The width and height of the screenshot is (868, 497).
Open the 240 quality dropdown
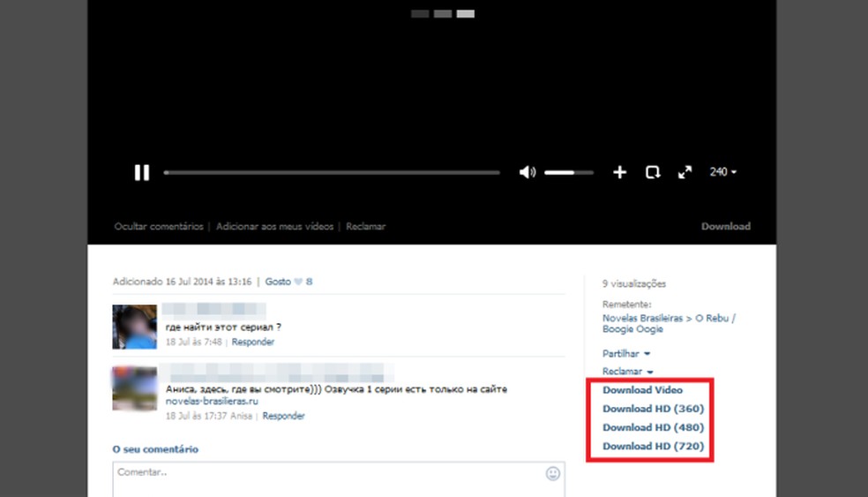pos(723,172)
